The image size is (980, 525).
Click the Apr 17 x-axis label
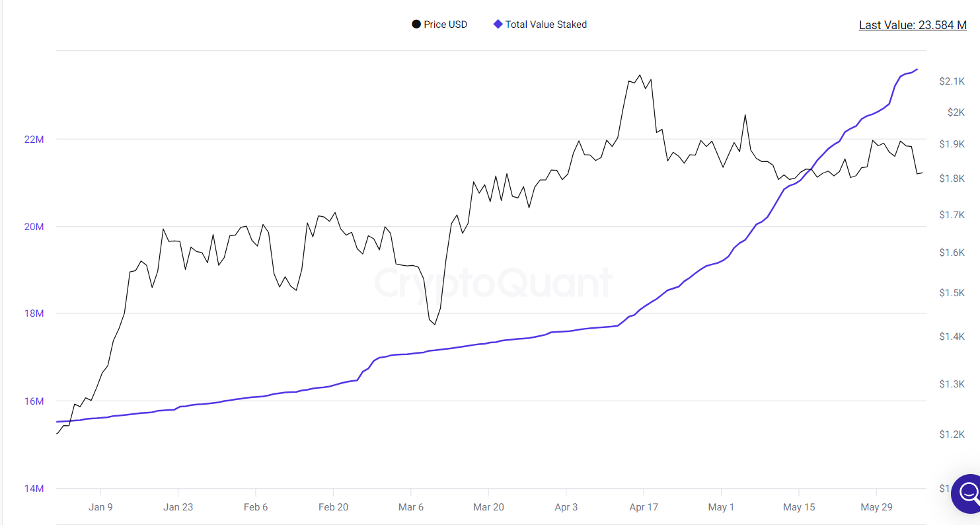pyautogui.click(x=643, y=507)
